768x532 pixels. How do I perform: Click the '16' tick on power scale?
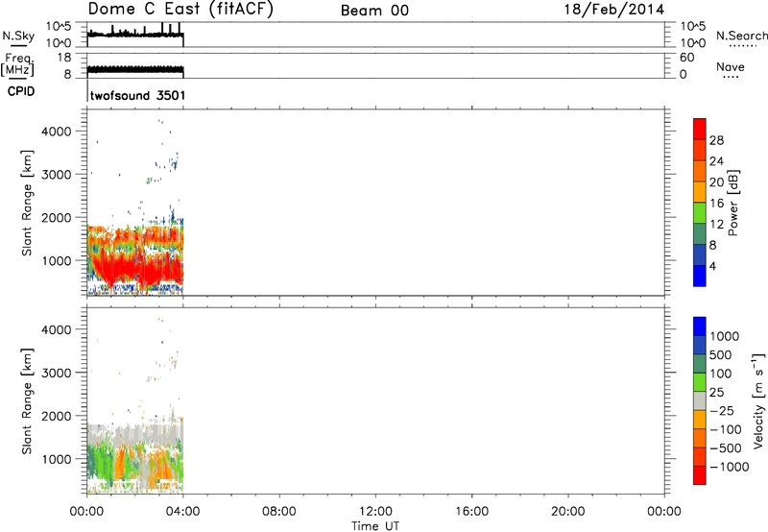pos(716,204)
